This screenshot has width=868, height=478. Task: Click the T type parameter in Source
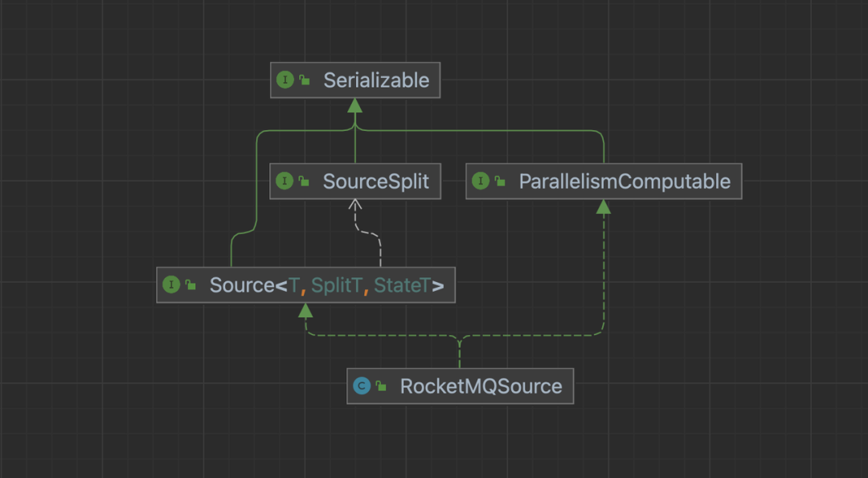(x=293, y=285)
